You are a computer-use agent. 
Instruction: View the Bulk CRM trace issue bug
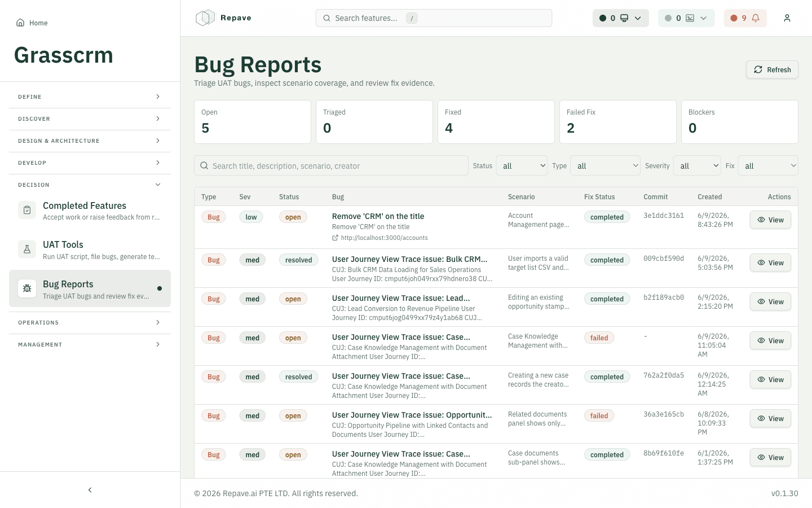click(x=770, y=262)
